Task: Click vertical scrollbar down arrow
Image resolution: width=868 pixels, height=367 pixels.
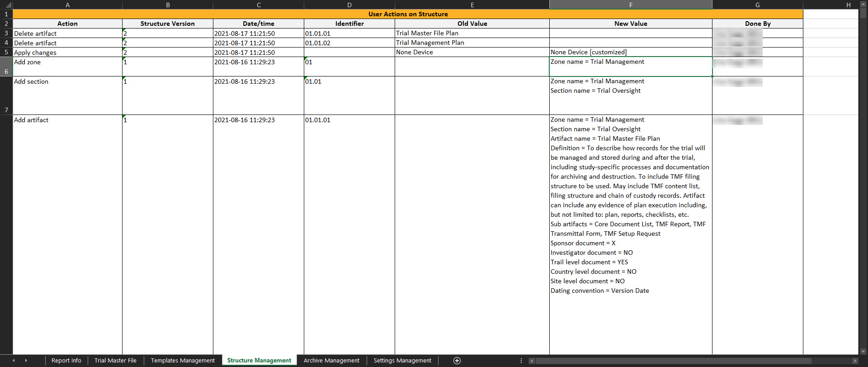Action: 863,351
